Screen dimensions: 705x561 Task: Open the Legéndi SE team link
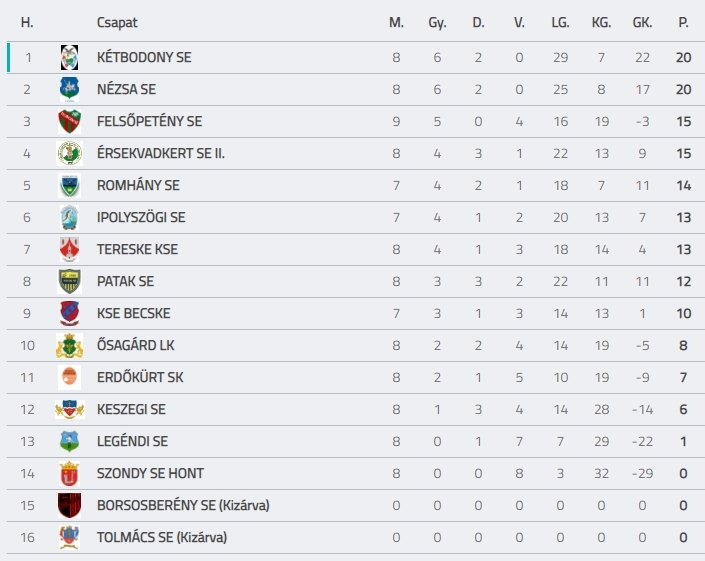pyautogui.click(x=133, y=441)
